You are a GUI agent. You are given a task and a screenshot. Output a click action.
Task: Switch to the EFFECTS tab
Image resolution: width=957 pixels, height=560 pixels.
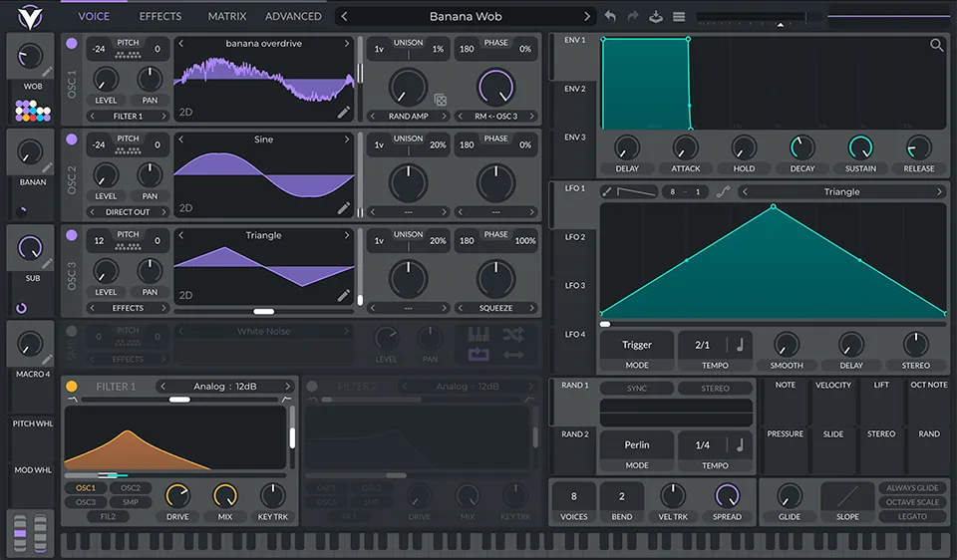point(160,17)
